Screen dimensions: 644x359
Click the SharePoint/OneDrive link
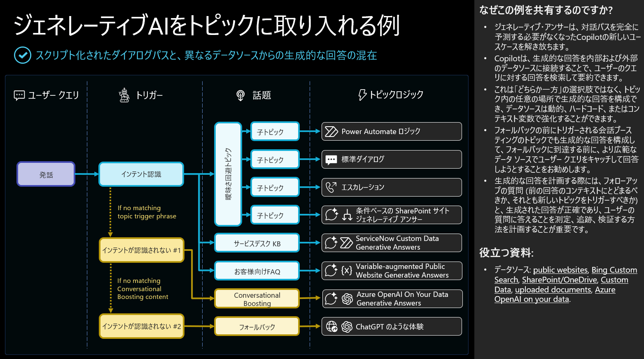(559, 280)
